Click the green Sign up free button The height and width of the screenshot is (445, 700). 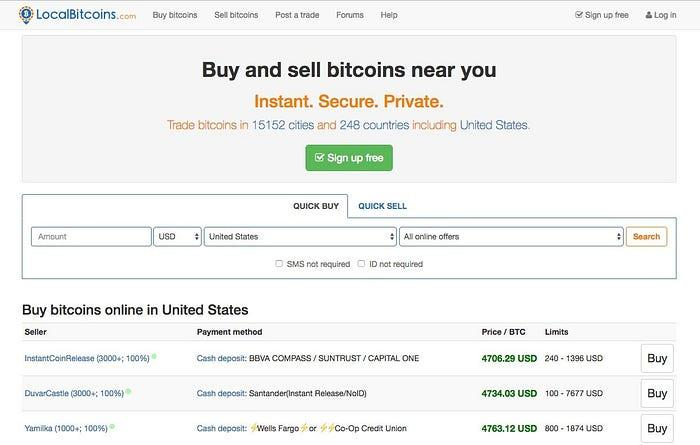(349, 158)
